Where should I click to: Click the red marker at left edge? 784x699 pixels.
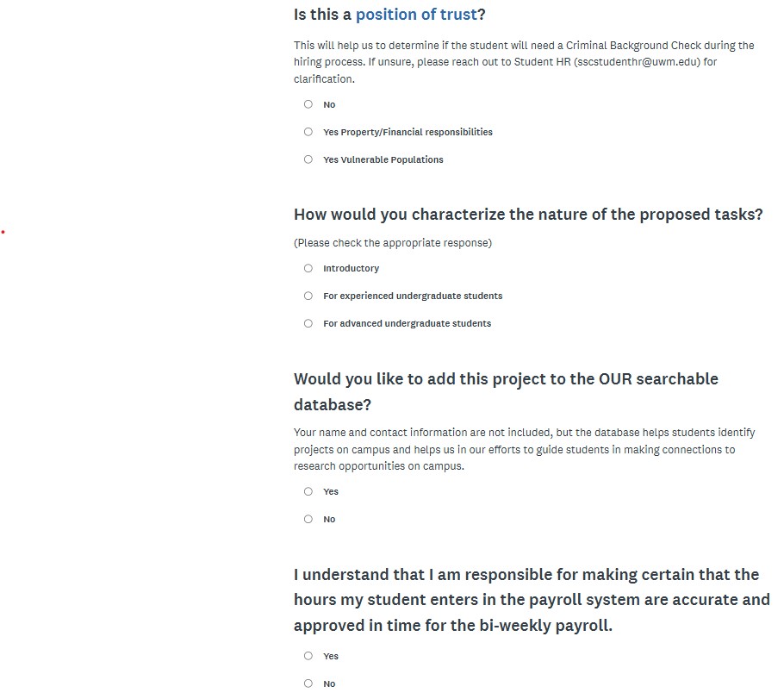[x=3, y=231]
